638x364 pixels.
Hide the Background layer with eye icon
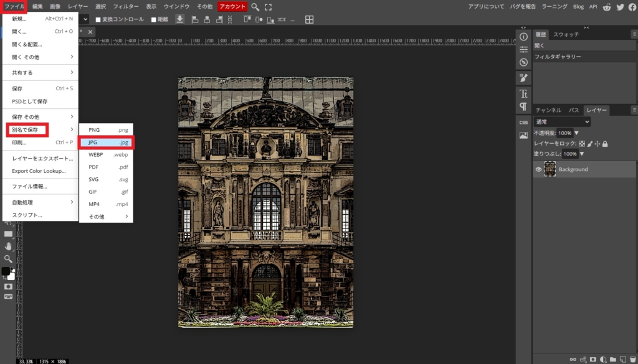(x=538, y=169)
